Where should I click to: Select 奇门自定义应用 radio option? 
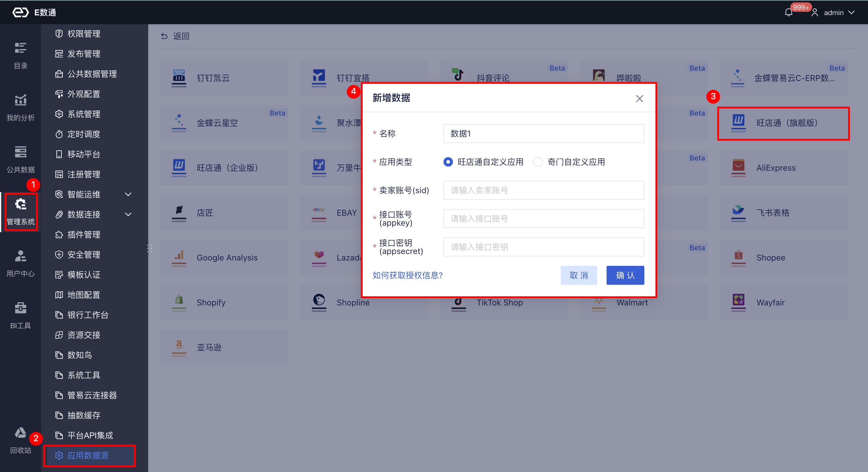point(538,162)
